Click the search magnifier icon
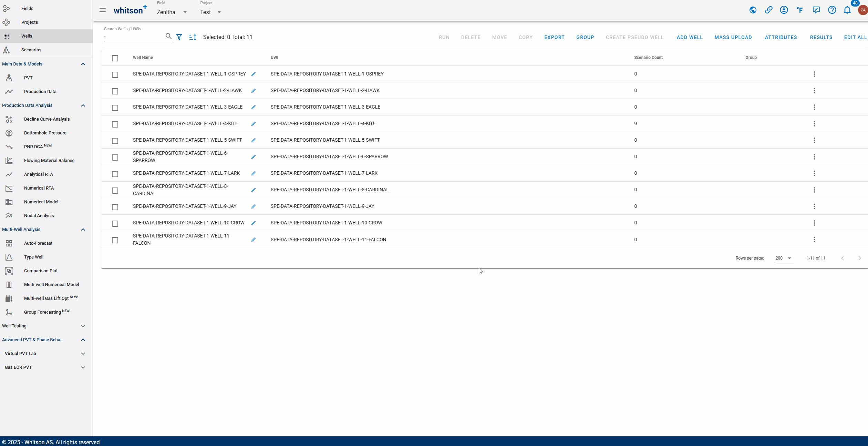 (168, 36)
